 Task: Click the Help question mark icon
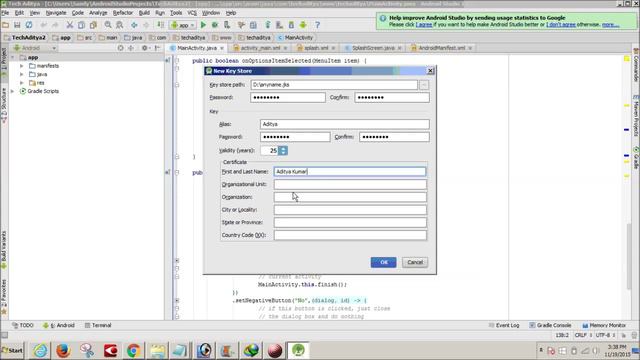(x=317, y=25)
